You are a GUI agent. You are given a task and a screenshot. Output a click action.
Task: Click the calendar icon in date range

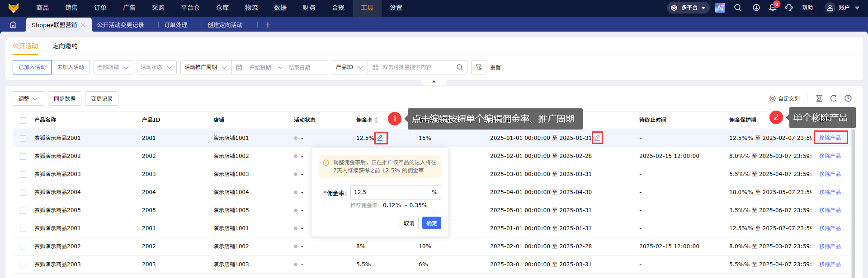coord(239,67)
